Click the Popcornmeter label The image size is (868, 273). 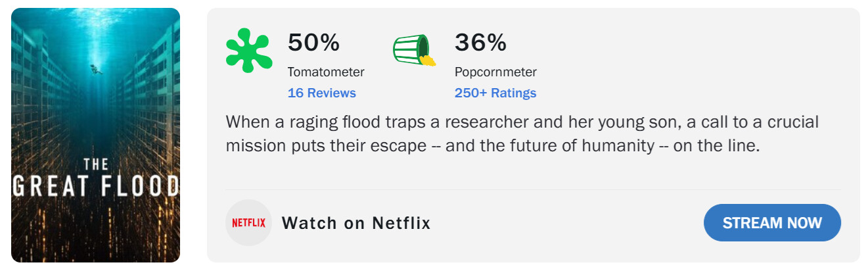pos(495,72)
